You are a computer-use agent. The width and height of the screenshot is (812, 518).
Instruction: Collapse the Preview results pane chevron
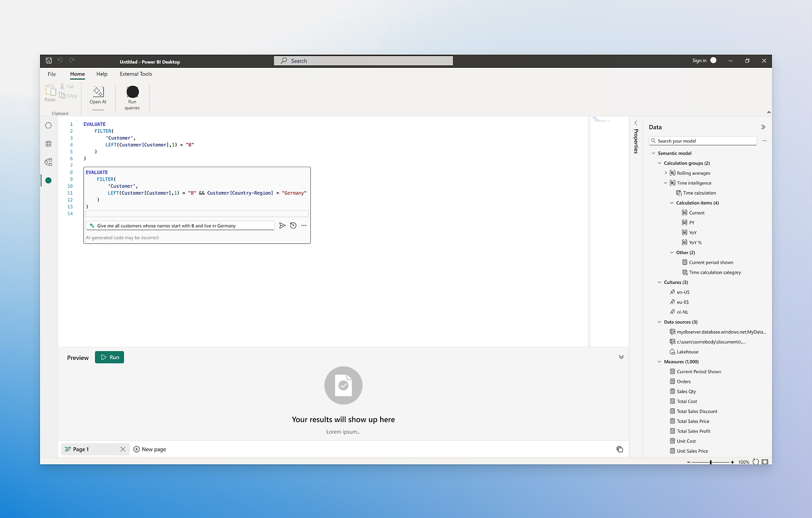tap(621, 357)
